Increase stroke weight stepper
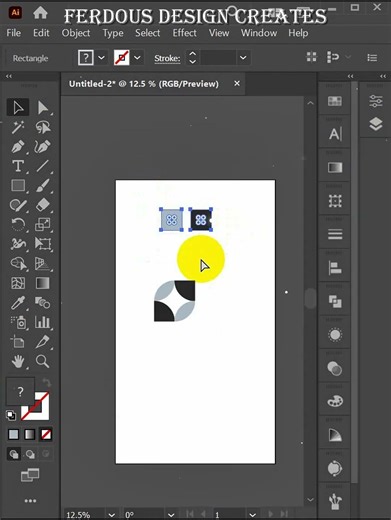This screenshot has width=391, height=520. (192, 54)
